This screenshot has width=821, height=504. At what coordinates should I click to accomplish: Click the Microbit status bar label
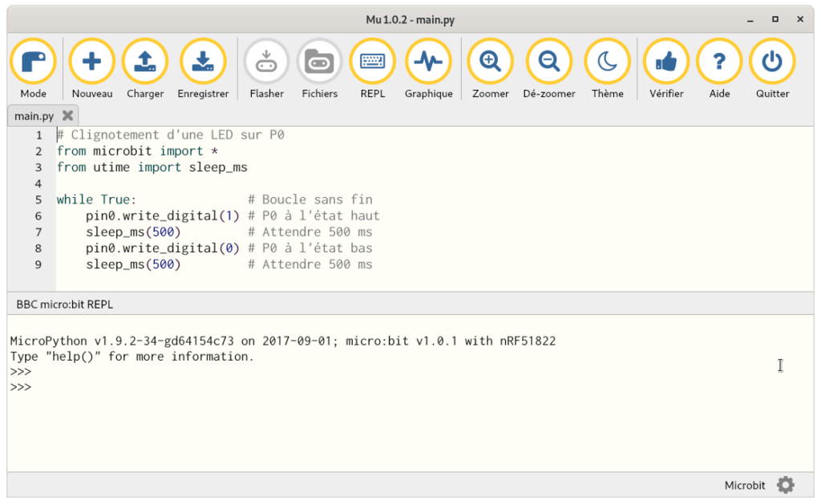coord(745,485)
